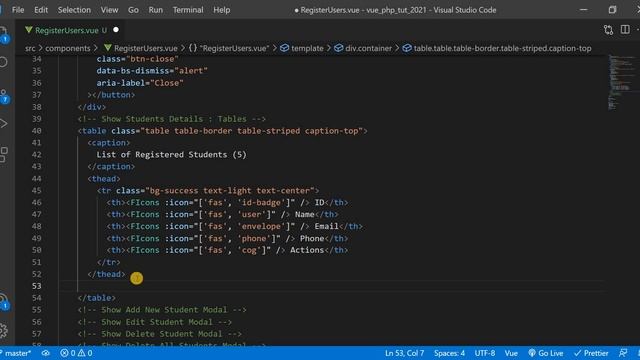Expand breadcrumb chevron after div.container

click(397, 48)
